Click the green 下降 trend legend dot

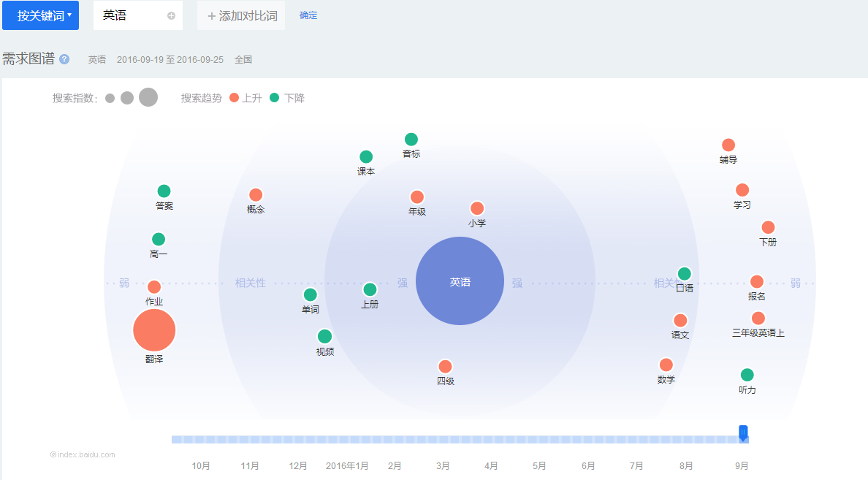pos(275,97)
